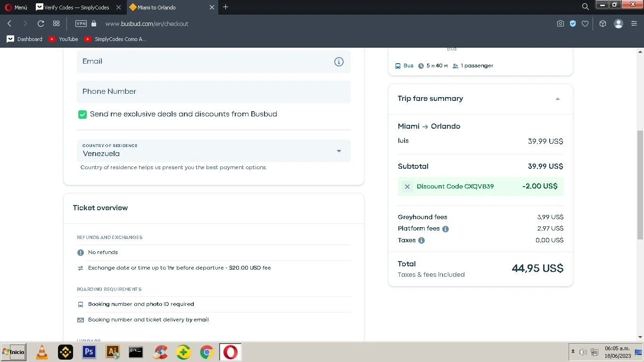Viewport: 644px width, 362px height.
Task: Reload the current page
Action: coord(41,24)
